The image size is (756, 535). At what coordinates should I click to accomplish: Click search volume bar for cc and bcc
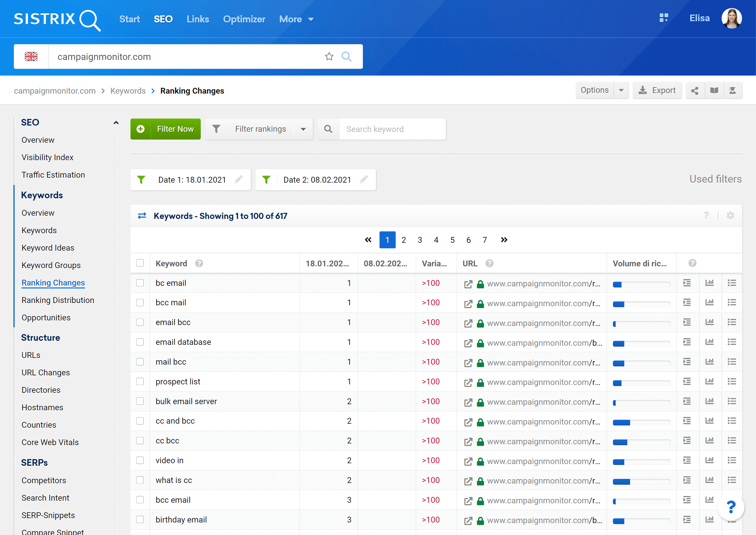pyautogui.click(x=641, y=423)
